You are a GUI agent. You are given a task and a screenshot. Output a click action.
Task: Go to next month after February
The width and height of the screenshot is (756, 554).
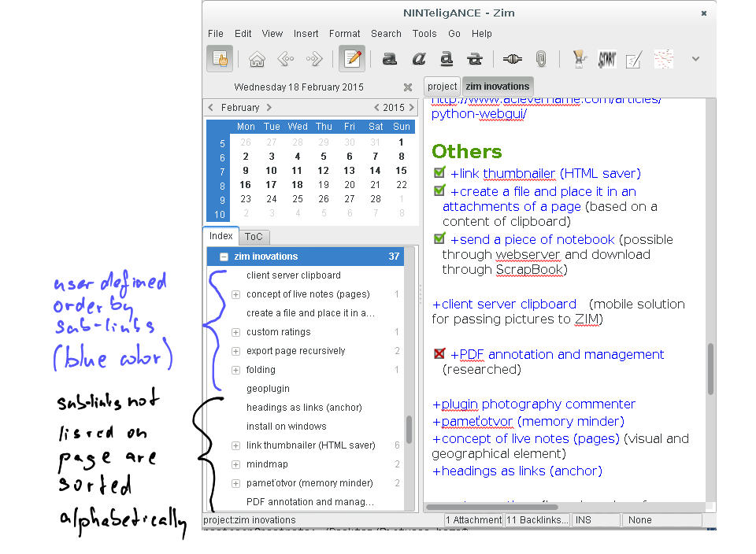point(269,108)
